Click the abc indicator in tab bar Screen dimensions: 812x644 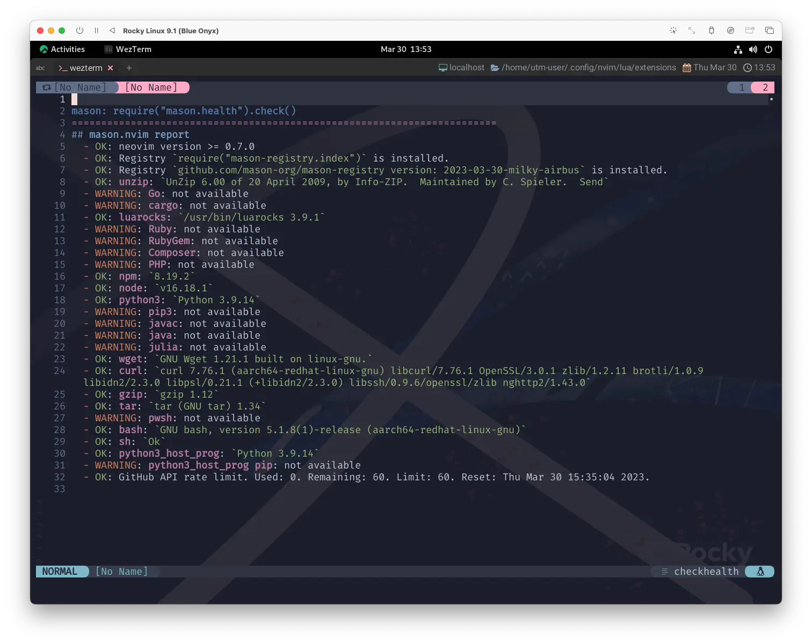tap(40, 68)
